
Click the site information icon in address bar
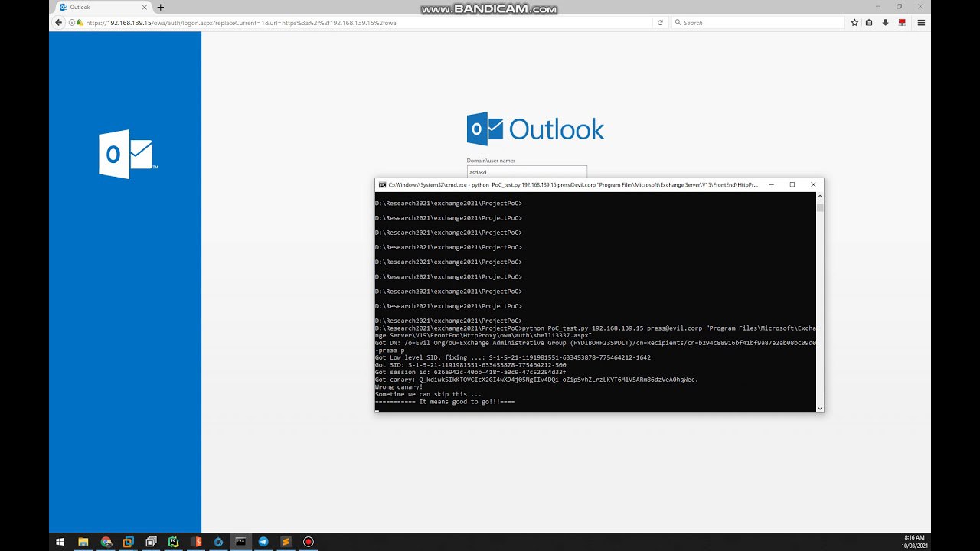[72, 23]
